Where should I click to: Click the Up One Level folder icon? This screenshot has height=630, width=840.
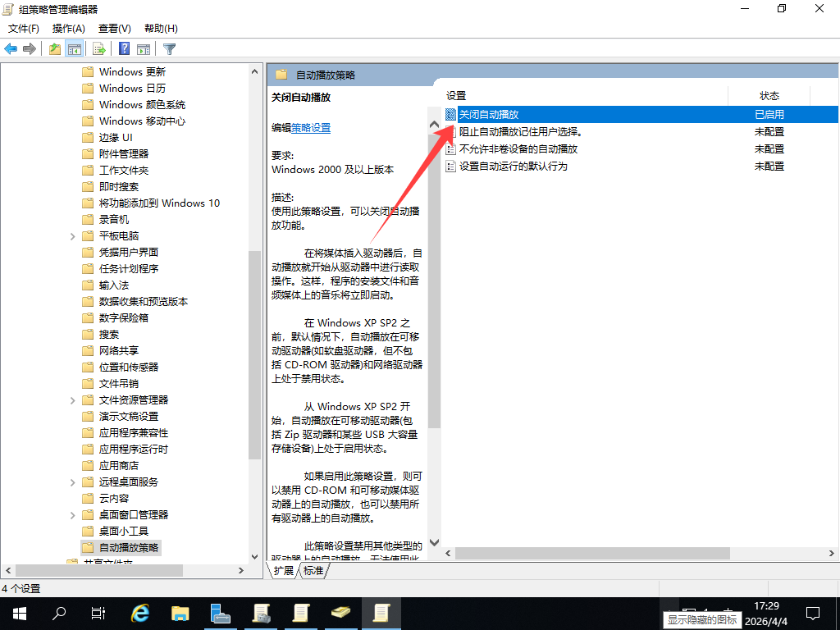pos(55,49)
